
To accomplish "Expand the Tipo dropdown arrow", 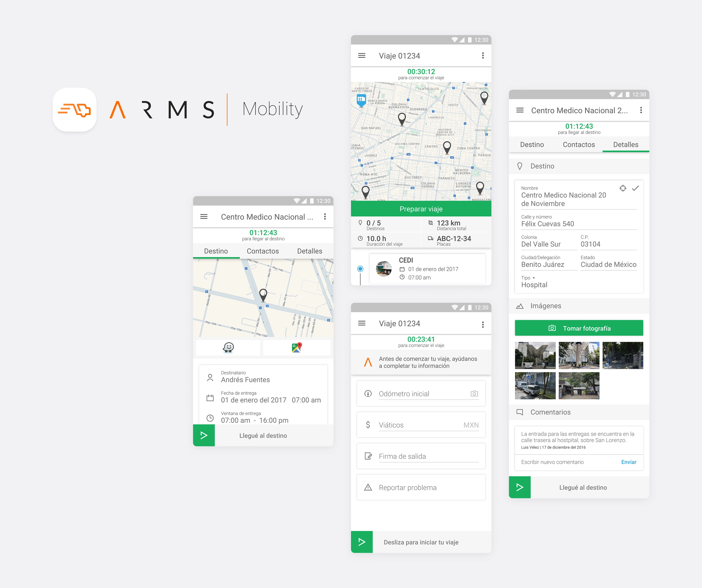I will click(x=534, y=278).
